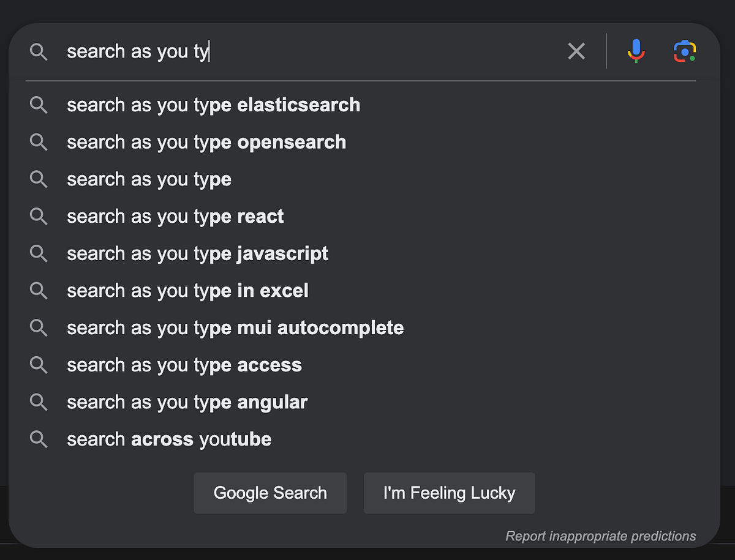Open Report inappropriate predictions link

[600, 536]
